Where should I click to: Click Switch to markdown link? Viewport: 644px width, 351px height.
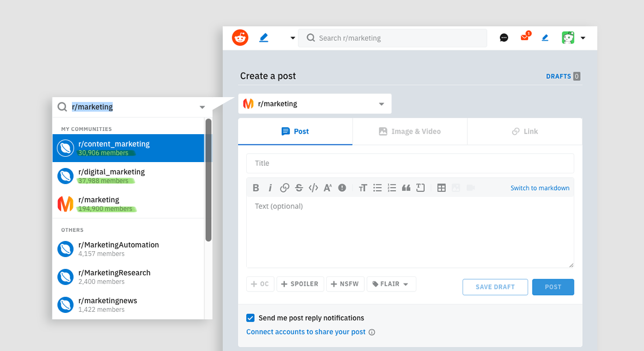[x=540, y=188]
